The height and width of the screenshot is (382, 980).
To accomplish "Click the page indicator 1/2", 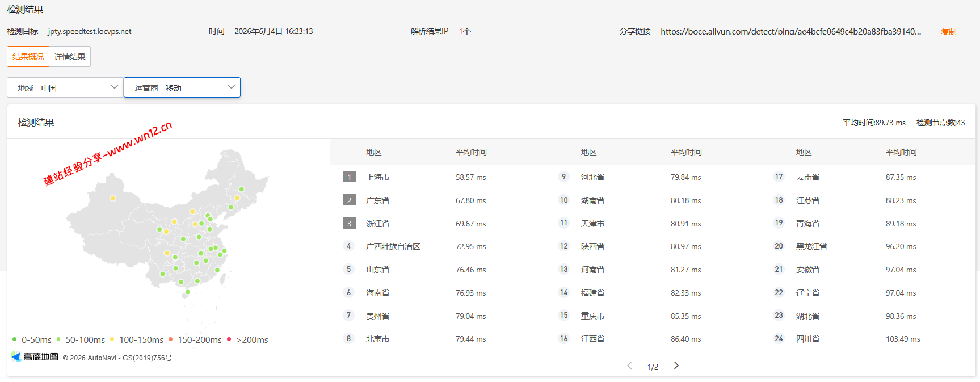I will tap(653, 367).
